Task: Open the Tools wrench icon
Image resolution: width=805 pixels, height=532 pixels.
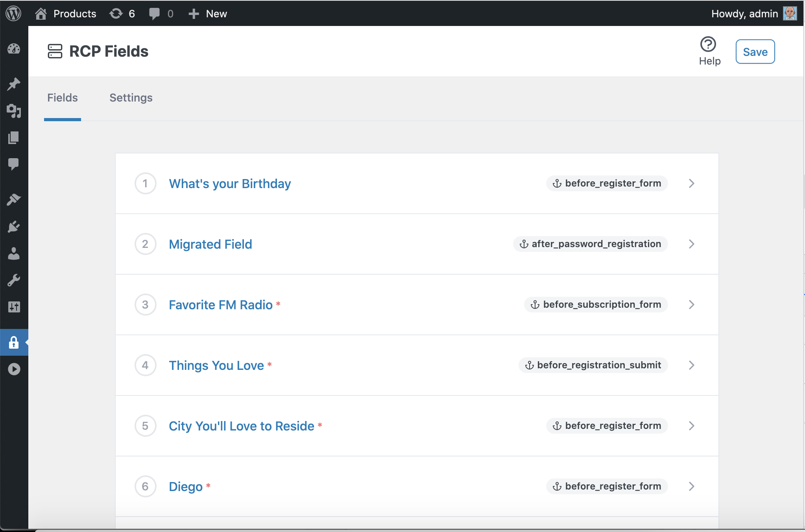Action: pos(14,280)
